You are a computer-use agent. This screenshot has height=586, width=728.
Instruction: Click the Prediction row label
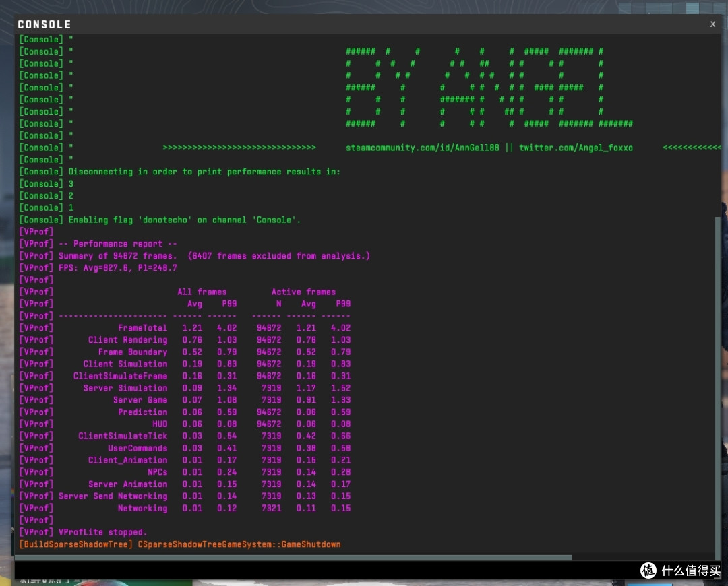pyautogui.click(x=142, y=412)
